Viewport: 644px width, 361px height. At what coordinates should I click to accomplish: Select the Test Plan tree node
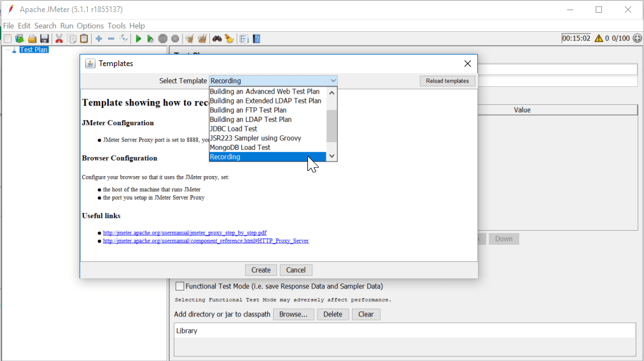tap(33, 50)
